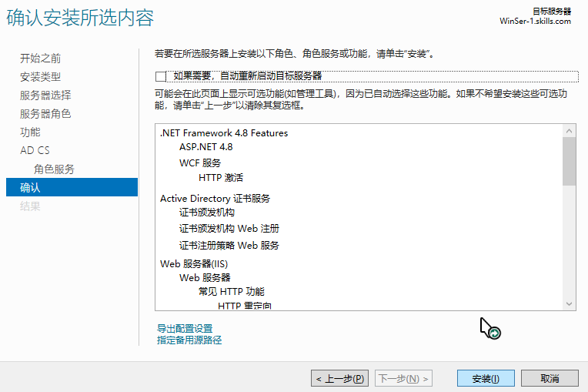Go to 开始之前 wizard step
This screenshot has width=588, height=392.
tap(41, 59)
